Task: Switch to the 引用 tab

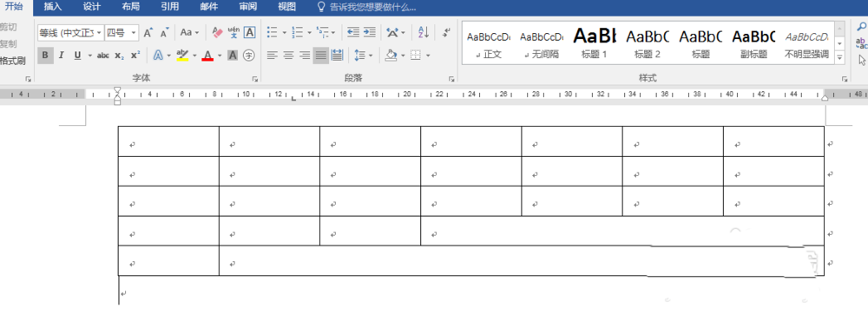Action: pos(169,7)
